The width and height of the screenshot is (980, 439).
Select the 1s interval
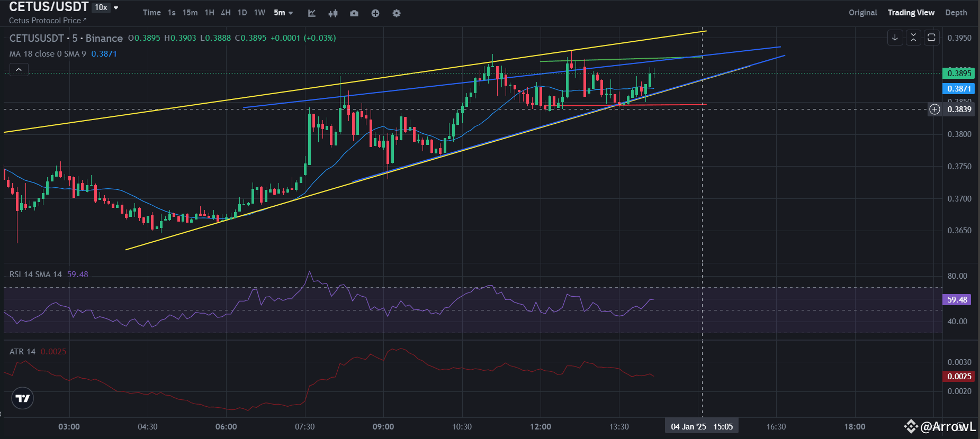(x=172, y=13)
